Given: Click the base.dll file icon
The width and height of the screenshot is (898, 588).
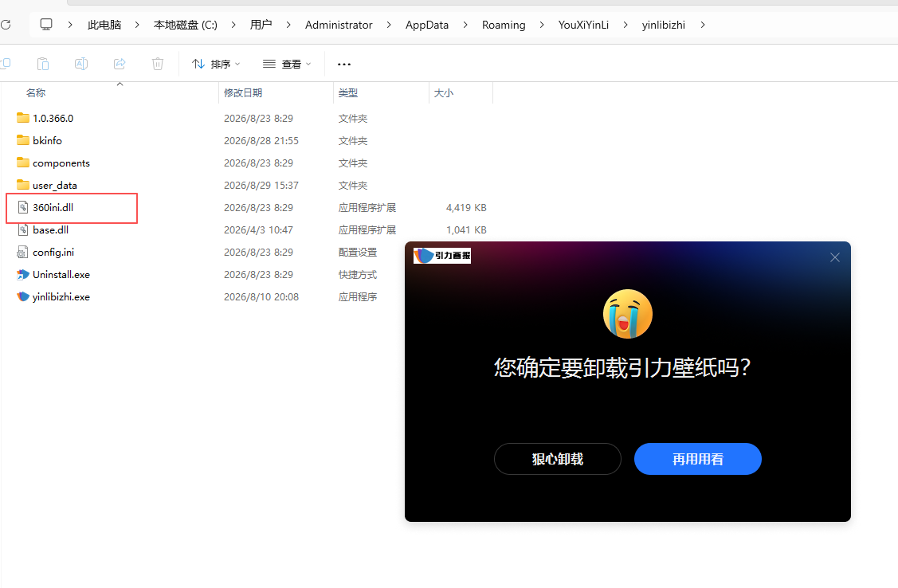Looking at the screenshot, I should pos(23,229).
